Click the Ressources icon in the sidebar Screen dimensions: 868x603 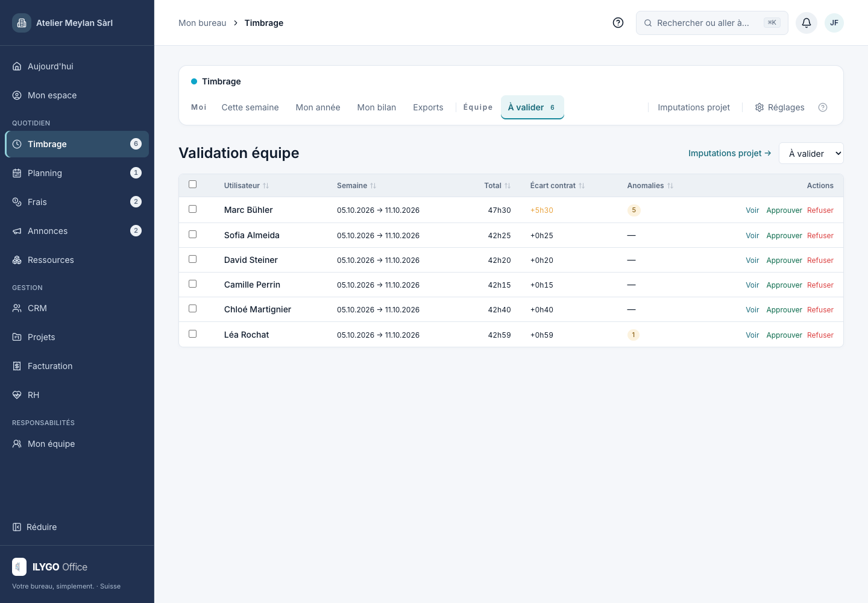17,260
